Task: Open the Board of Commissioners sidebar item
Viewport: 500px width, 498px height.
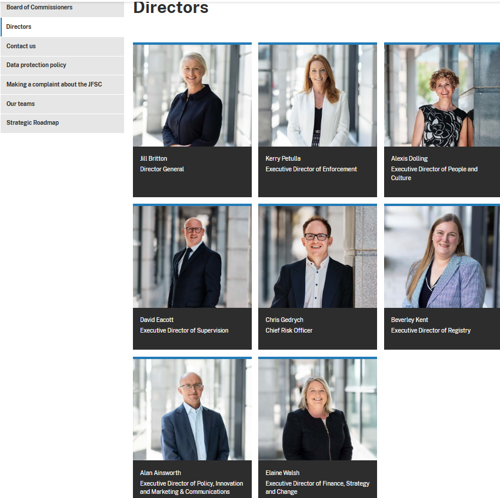Action: 62,8
